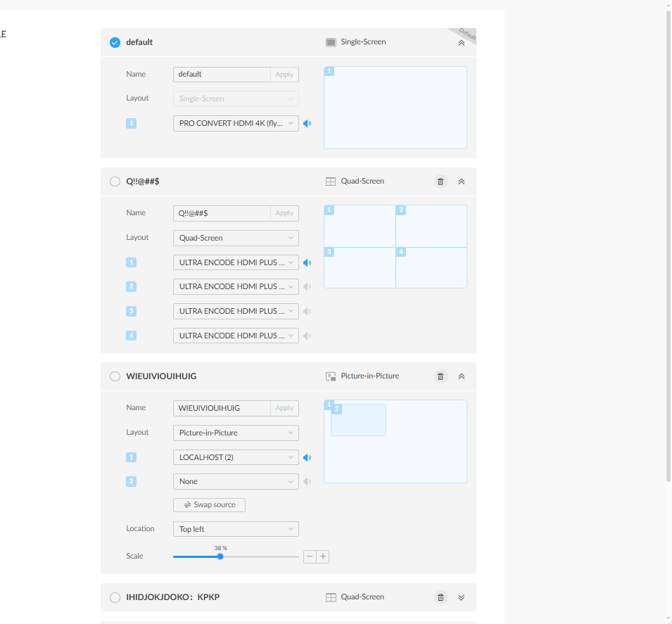This screenshot has width=672, height=624.
Task: Open Quad-Screen Layout dropdown in Q!!@##$
Action: click(x=236, y=238)
